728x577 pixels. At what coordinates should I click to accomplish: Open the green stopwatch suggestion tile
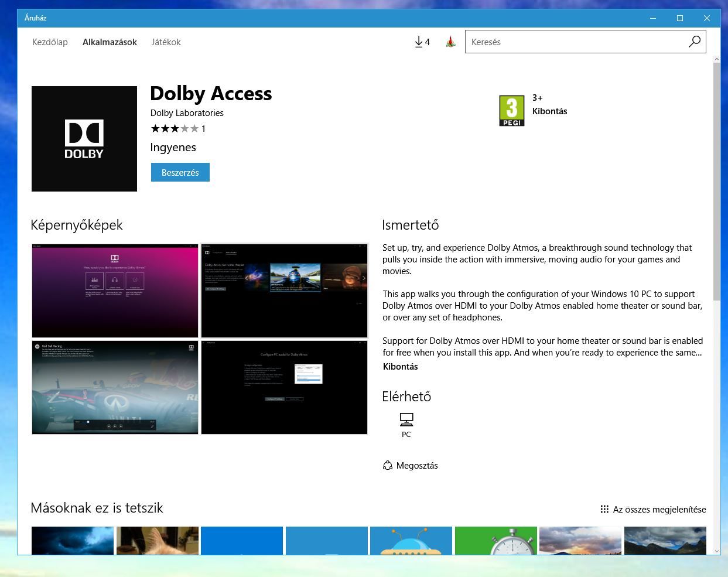496,540
